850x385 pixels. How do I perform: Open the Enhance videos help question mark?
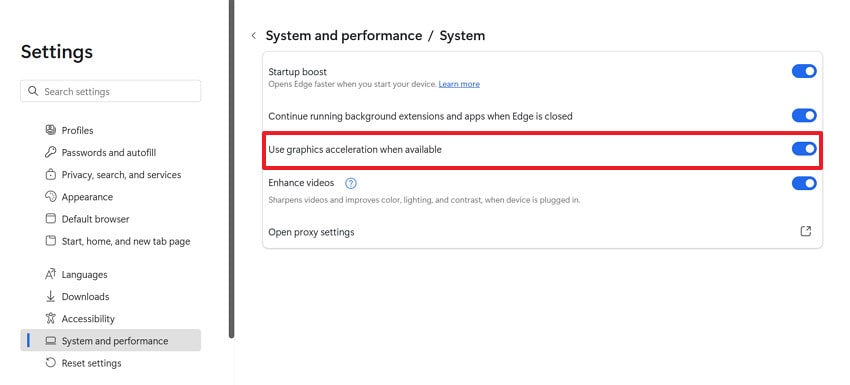(351, 183)
